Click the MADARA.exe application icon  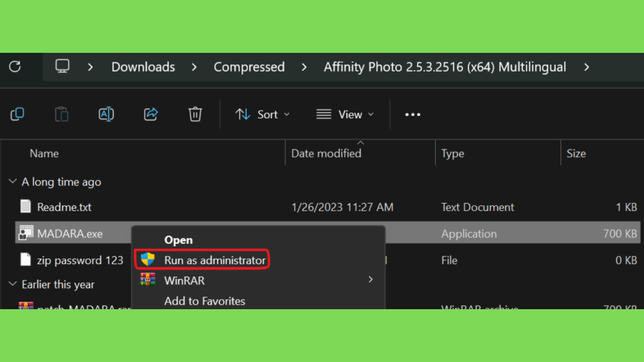pos(26,233)
